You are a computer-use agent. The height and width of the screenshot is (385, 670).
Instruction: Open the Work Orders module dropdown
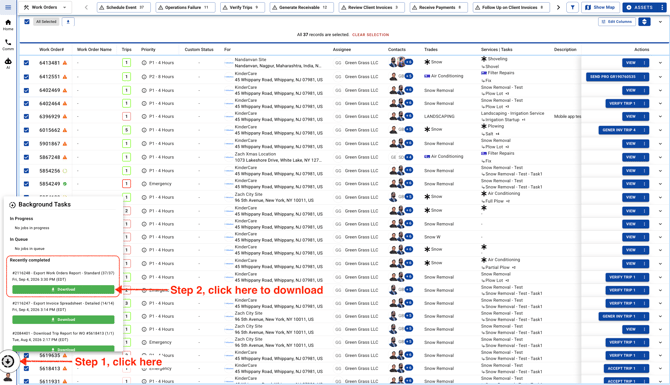pyautogui.click(x=46, y=7)
